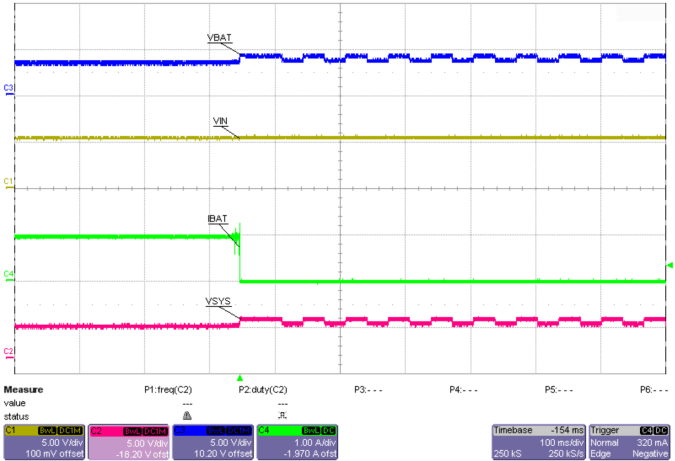Image resolution: width=675 pixels, height=461 pixels.
Task: Click the VBAT waveform label
Action: tap(220, 38)
